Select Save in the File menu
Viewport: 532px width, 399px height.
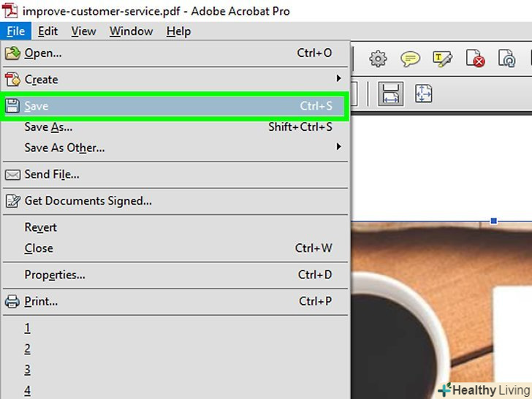pyautogui.click(x=175, y=106)
